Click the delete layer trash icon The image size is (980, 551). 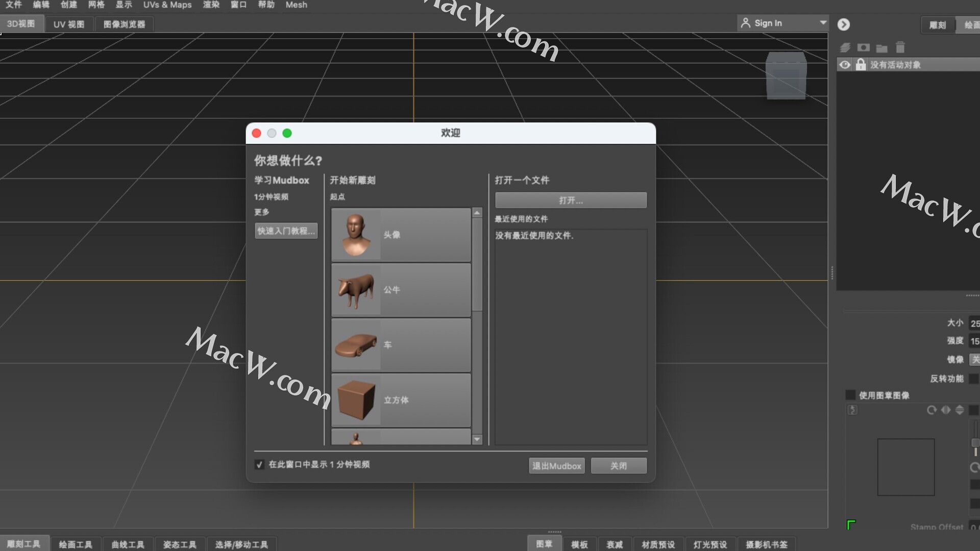click(900, 47)
